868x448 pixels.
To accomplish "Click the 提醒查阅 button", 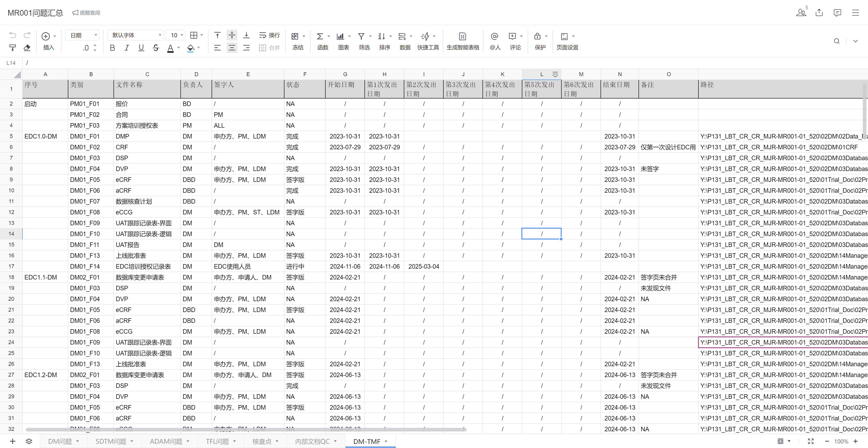I will point(86,13).
